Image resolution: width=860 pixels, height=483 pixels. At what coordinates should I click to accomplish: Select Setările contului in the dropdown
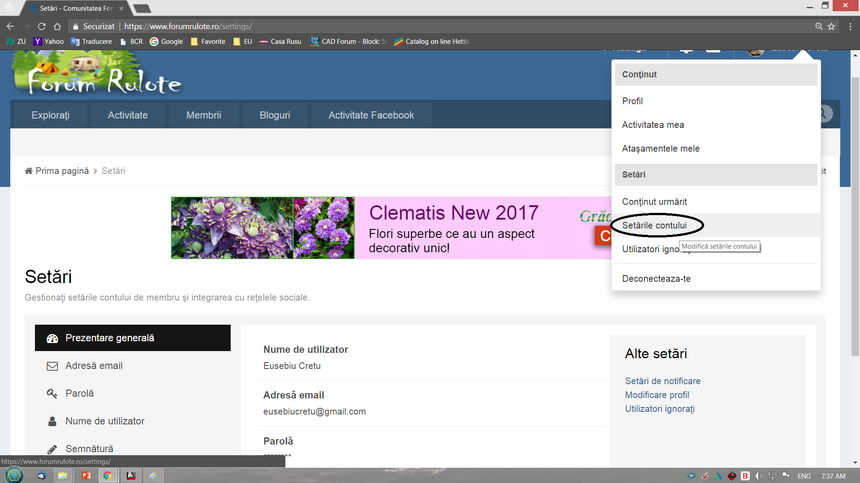(x=661, y=226)
